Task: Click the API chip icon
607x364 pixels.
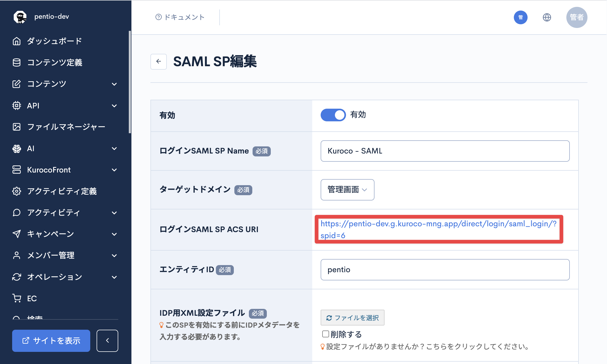Action: 17,106
